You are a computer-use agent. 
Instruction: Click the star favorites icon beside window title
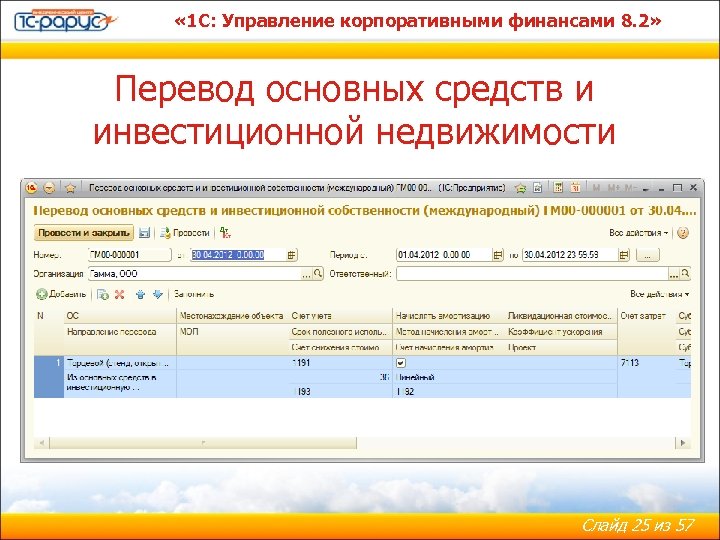tap(70, 188)
